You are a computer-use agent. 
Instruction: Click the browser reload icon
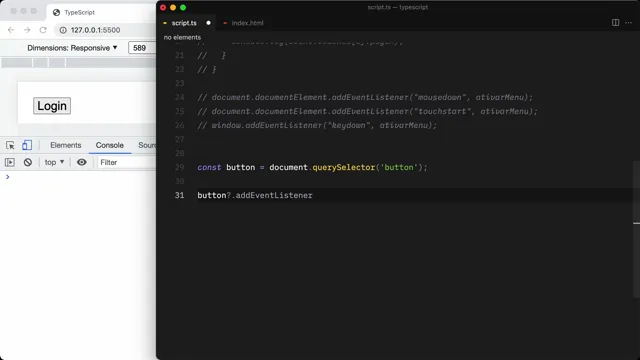[43, 30]
